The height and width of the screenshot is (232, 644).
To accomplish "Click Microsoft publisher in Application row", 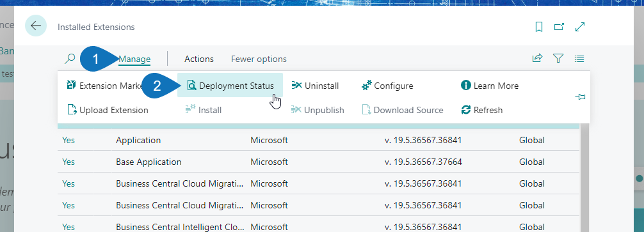I will (269, 140).
